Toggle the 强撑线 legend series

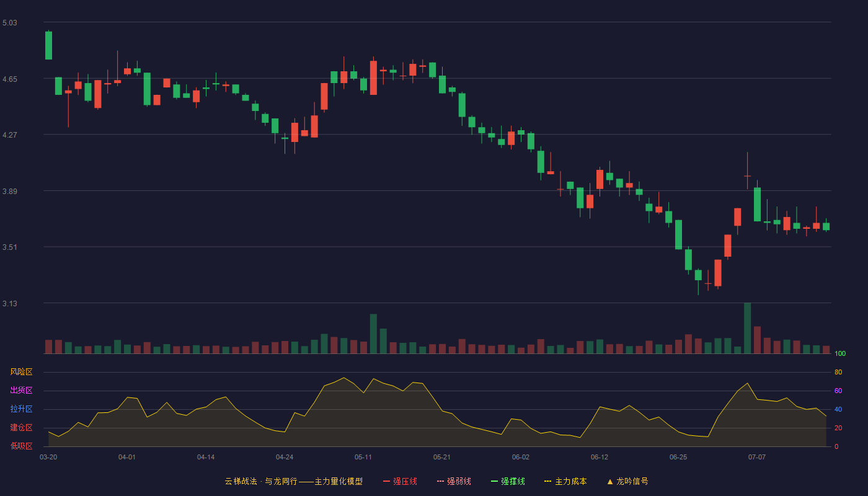[508, 481]
